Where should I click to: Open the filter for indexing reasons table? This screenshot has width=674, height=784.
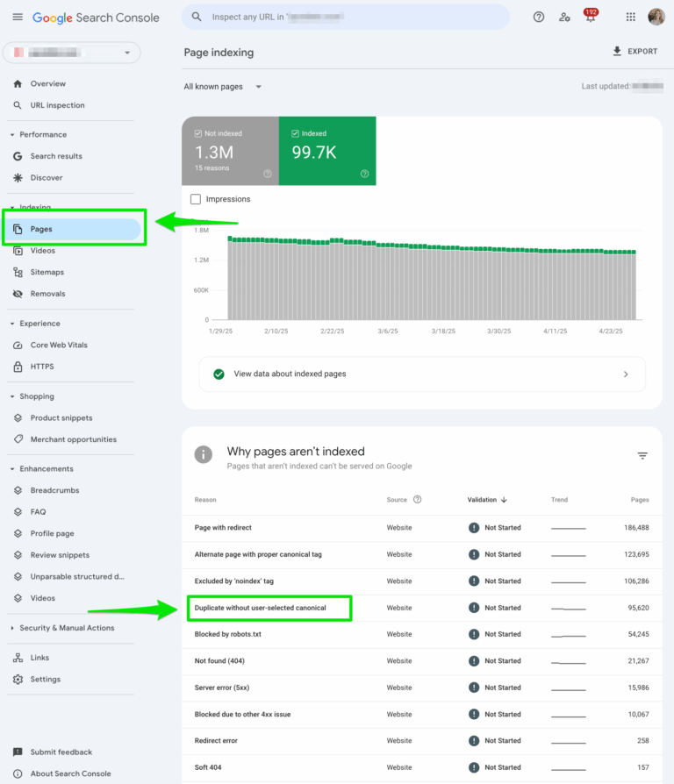pyautogui.click(x=642, y=455)
